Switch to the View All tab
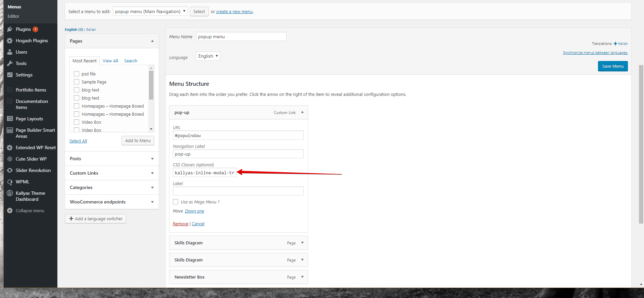 110,61
